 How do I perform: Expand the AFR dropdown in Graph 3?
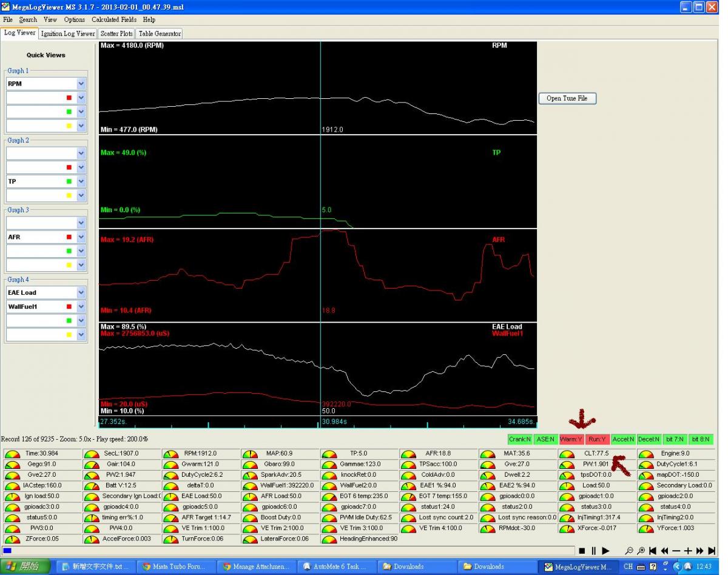coord(81,237)
